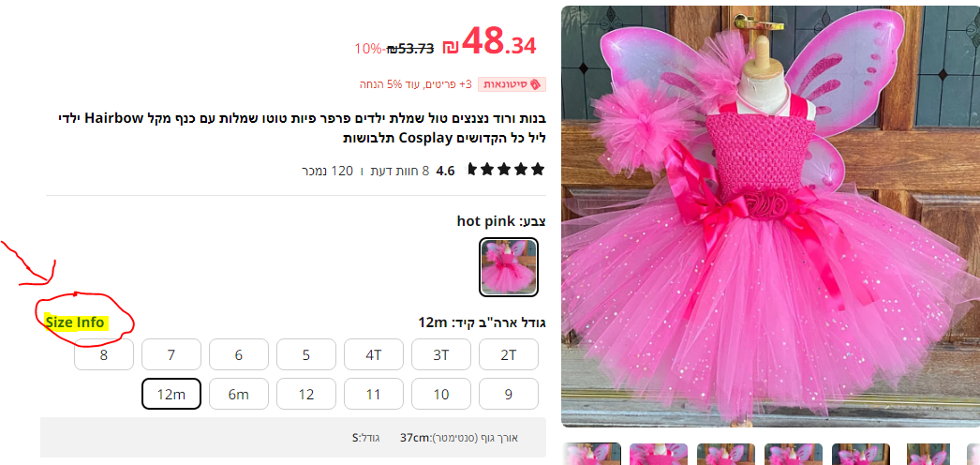Screen dimensions: 980x465
Task: Click the five-star rating icons
Action: click(x=506, y=170)
